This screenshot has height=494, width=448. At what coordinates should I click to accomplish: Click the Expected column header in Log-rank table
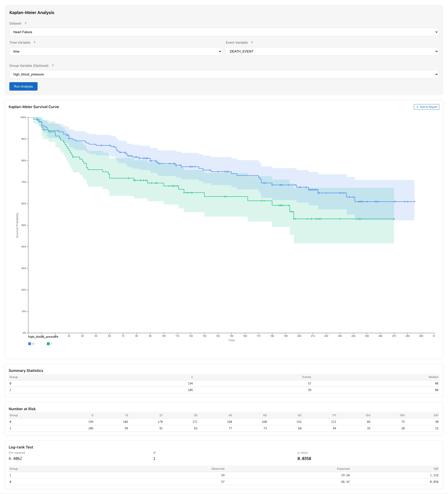coord(343,469)
